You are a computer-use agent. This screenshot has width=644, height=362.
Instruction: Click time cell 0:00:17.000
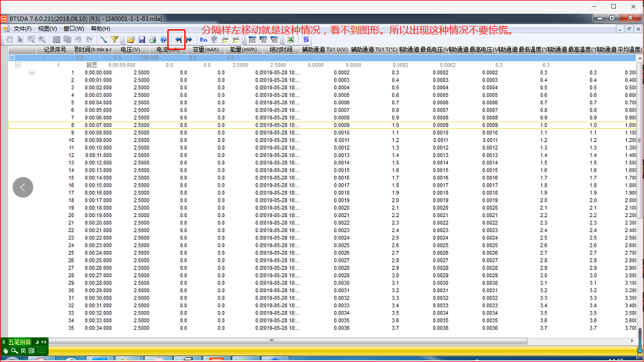(x=98, y=200)
